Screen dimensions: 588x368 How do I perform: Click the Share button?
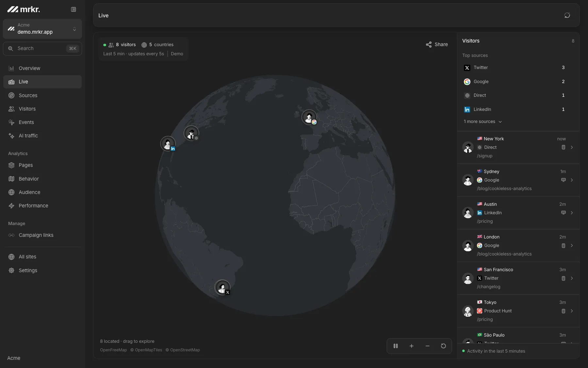click(x=437, y=44)
